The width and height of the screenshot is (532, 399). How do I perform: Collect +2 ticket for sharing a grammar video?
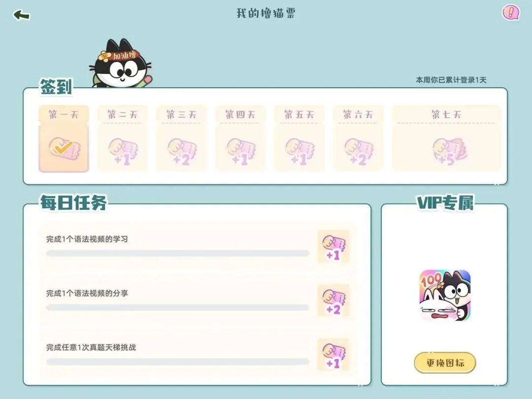coord(333,300)
